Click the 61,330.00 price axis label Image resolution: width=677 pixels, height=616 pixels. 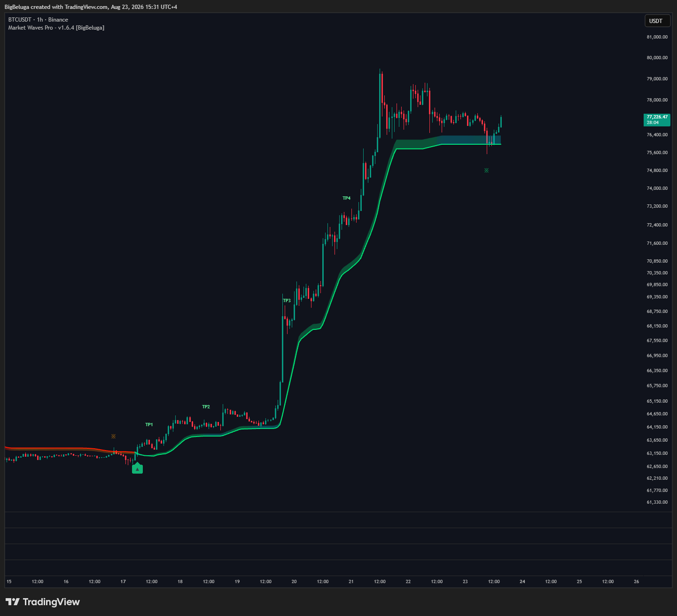(x=657, y=502)
